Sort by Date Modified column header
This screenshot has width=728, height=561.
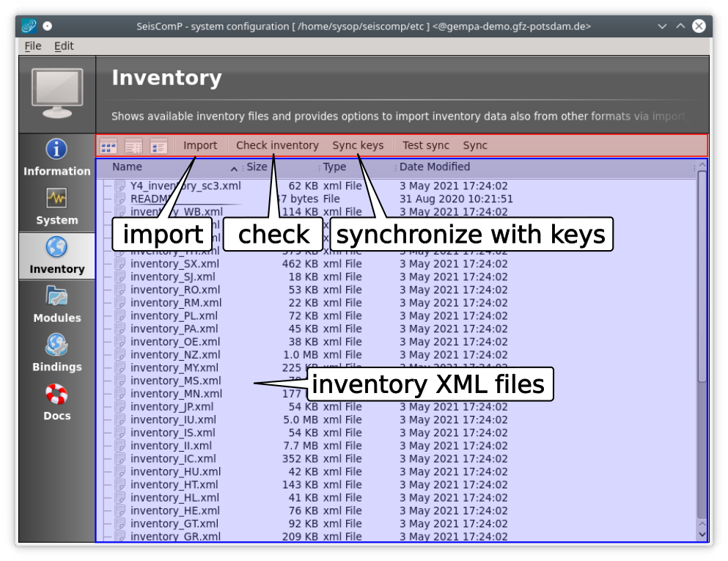[435, 167]
